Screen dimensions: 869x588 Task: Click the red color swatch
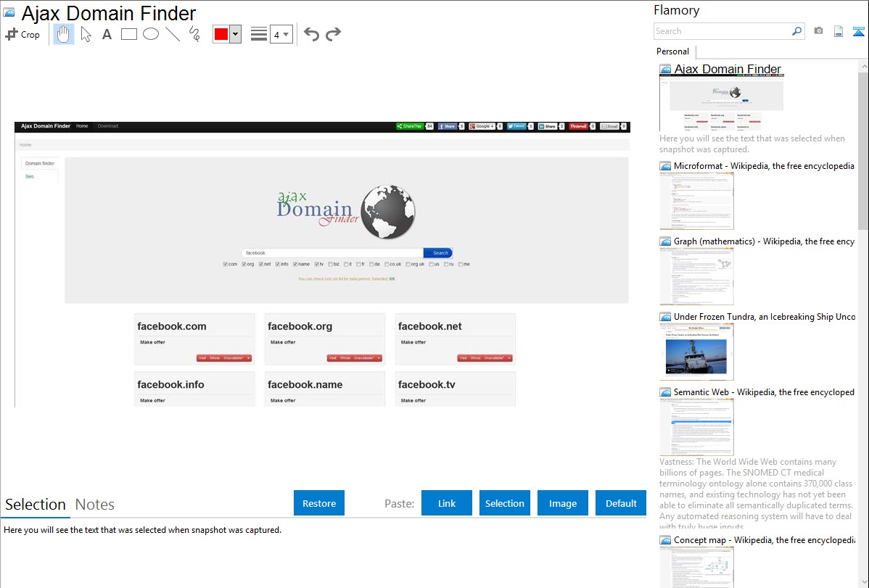click(x=221, y=34)
